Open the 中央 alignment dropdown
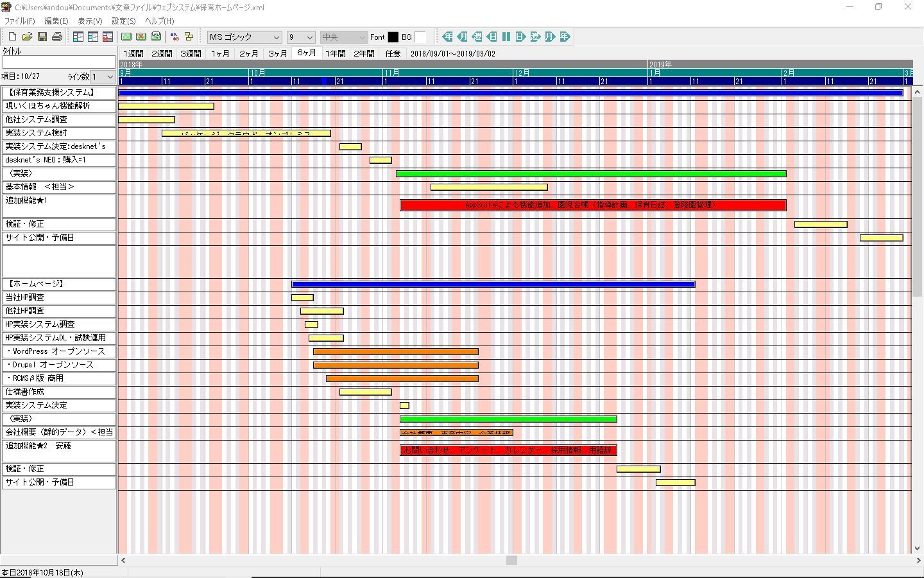The image size is (924, 578). pos(343,37)
